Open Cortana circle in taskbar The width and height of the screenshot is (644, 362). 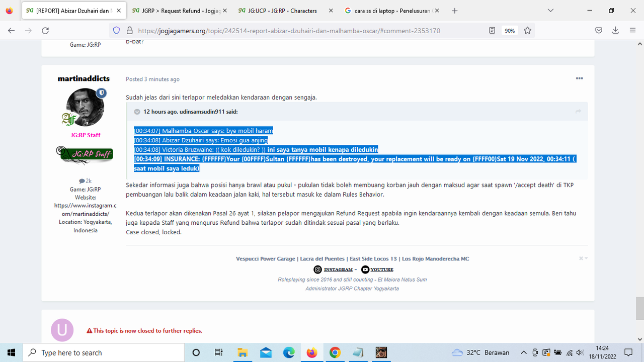click(x=196, y=352)
